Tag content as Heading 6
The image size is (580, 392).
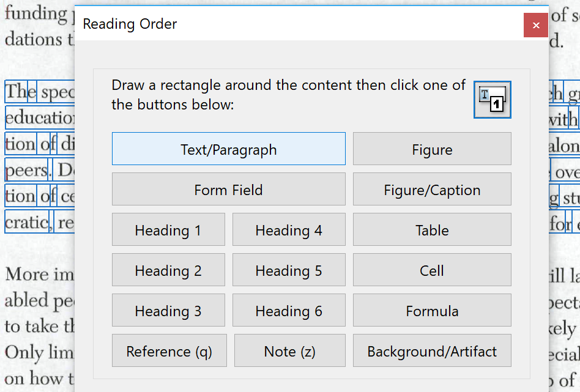pyautogui.click(x=288, y=310)
